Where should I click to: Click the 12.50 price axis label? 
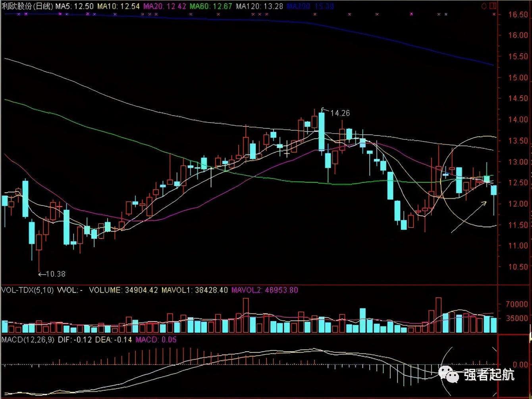pos(518,183)
